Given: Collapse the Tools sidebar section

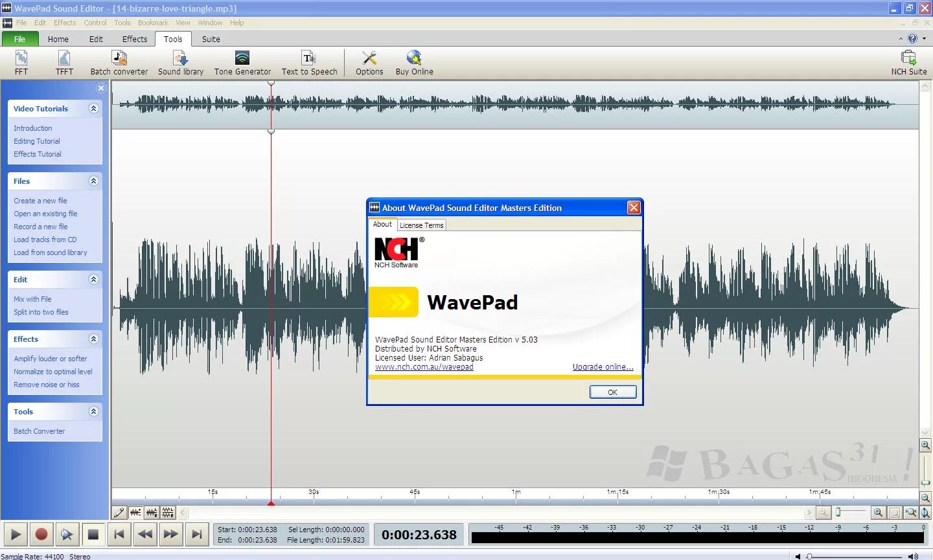Looking at the screenshot, I should pyautogui.click(x=93, y=412).
